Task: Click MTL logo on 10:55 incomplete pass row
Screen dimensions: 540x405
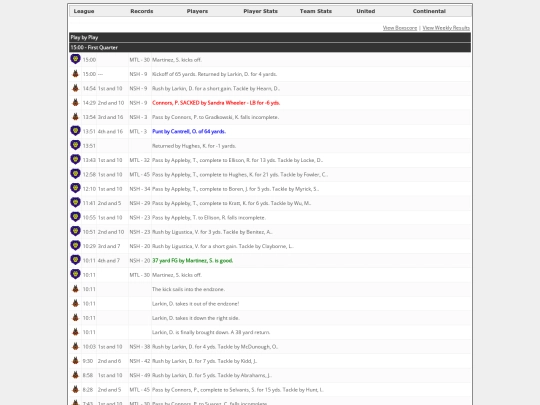Action: point(75,217)
